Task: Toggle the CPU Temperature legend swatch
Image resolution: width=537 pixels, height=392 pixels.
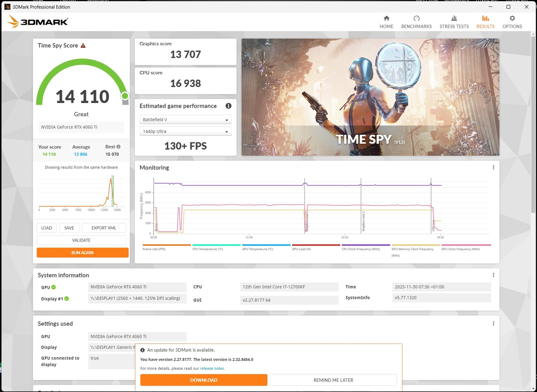Action: point(217,245)
